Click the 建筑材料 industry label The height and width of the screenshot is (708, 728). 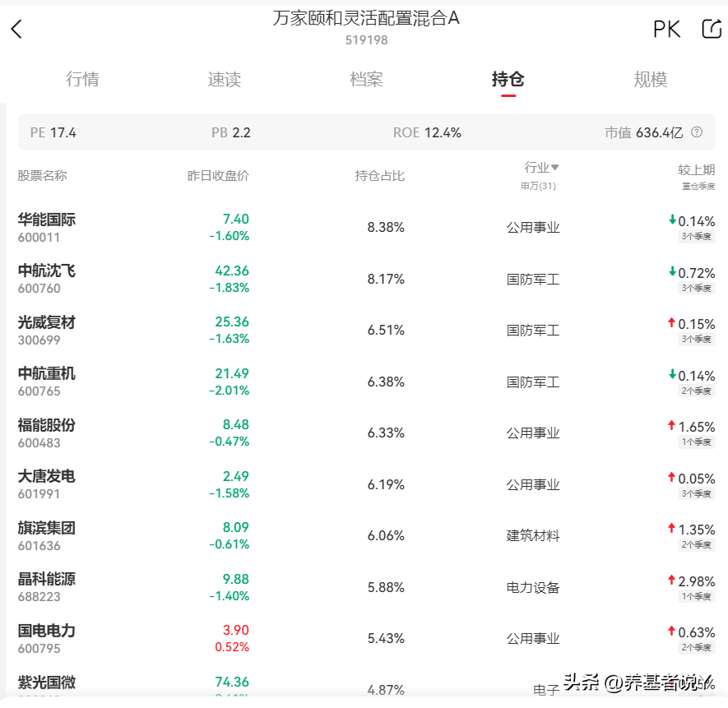533,535
